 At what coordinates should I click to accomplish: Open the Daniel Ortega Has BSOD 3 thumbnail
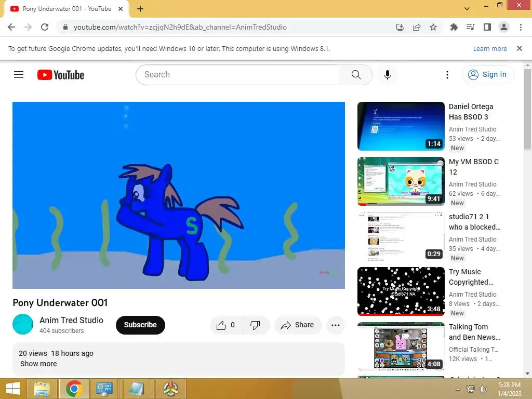(x=401, y=126)
